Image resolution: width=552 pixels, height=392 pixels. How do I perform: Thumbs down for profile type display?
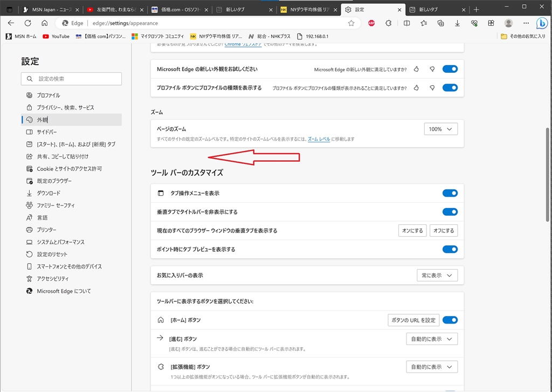pyautogui.click(x=432, y=88)
